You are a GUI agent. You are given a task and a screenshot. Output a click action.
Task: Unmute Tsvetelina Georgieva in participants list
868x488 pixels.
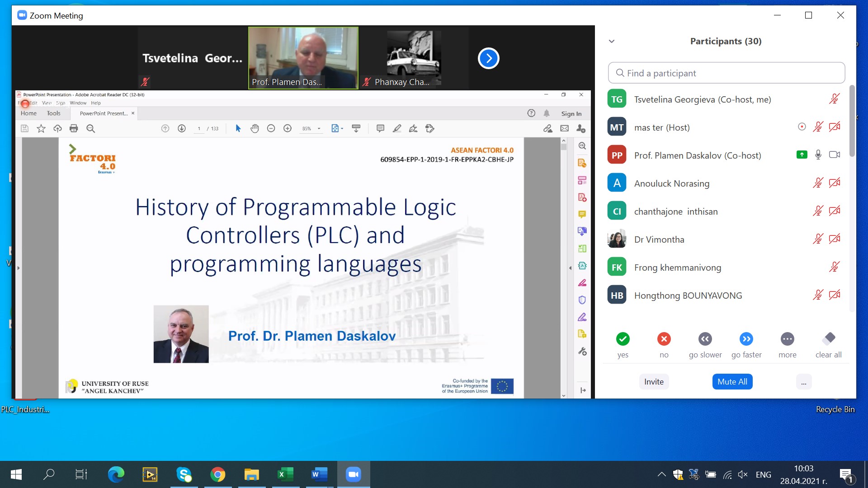(835, 99)
